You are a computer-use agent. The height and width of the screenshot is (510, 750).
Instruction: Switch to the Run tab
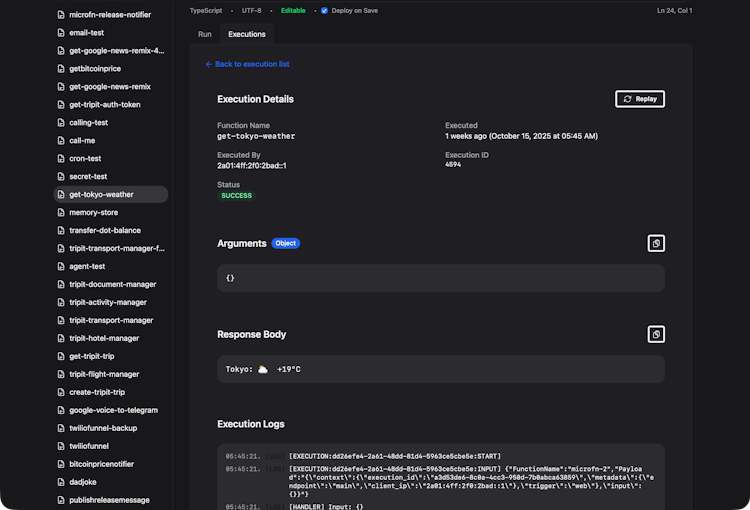point(205,34)
